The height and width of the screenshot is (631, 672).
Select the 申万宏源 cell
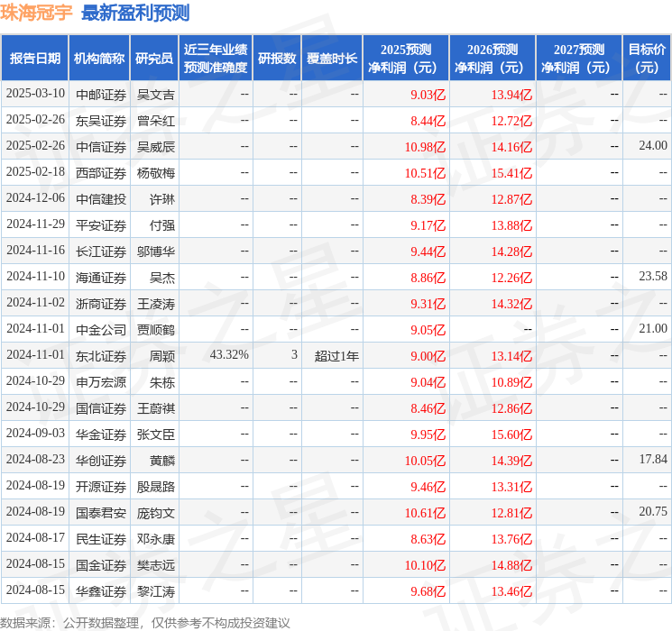click(101, 382)
